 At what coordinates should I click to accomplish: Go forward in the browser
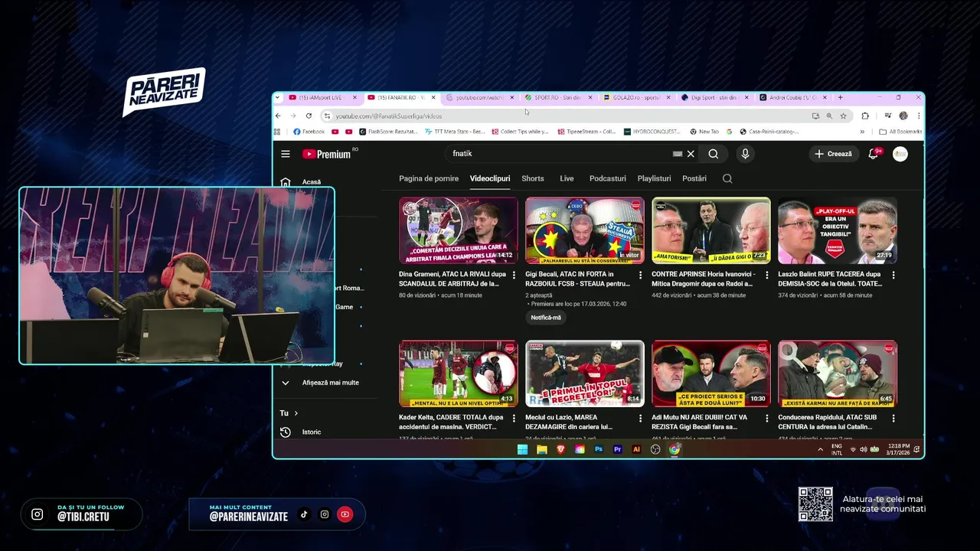pos(292,116)
